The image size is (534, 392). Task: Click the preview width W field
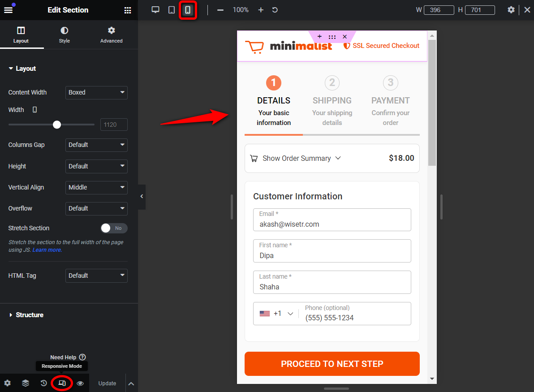coord(439,10)
